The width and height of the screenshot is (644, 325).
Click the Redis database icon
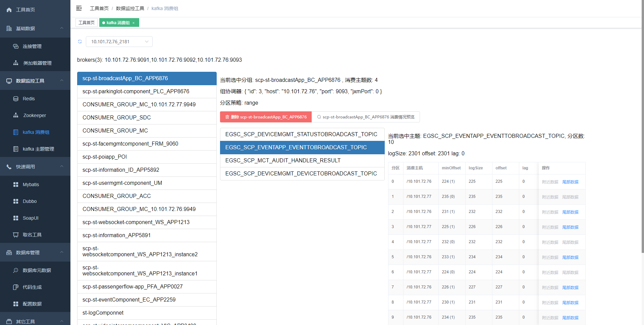[x=16, y=99]
